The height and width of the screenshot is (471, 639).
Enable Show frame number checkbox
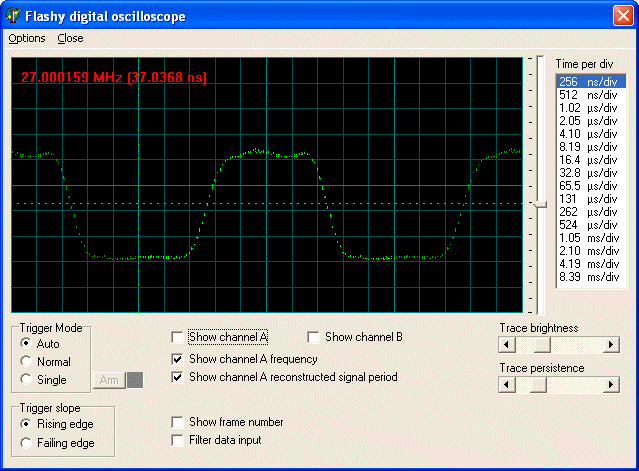click(177, 422)
